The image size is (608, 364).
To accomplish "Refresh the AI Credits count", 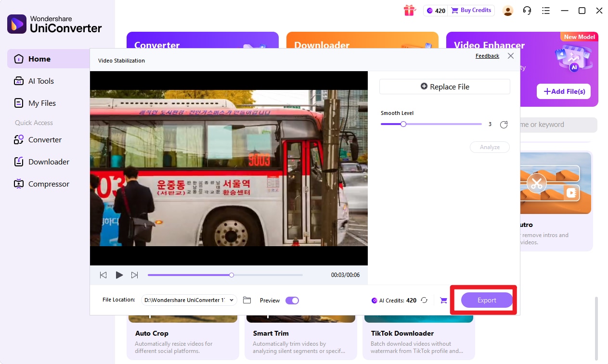I will tap(424, 300).
